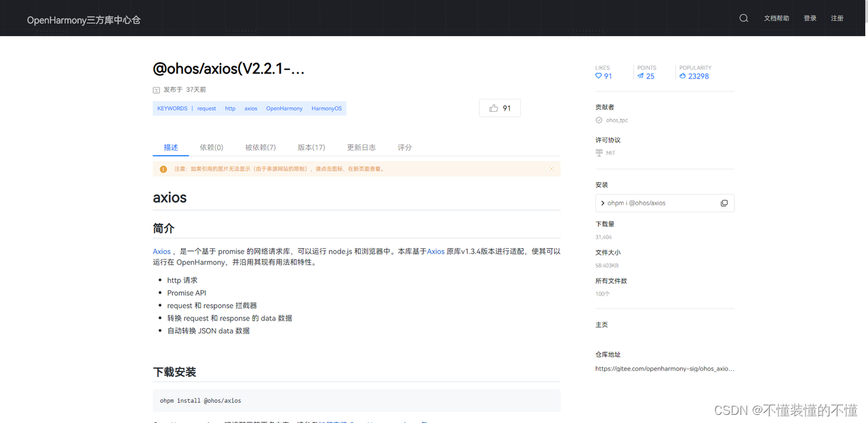Screen dimensions: 868x423
Task: Click the 31,404 download count
Action: pyautogui.click(x=604, y=237)
